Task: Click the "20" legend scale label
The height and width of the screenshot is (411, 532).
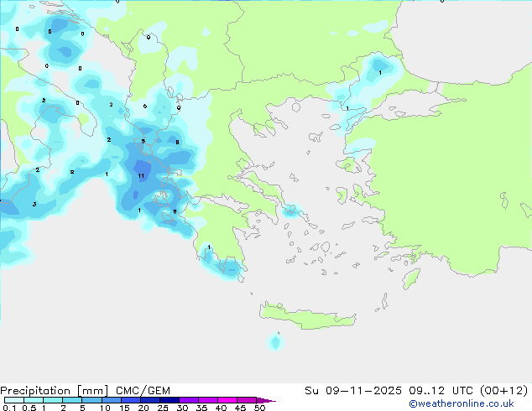Action: coord(143,408)
